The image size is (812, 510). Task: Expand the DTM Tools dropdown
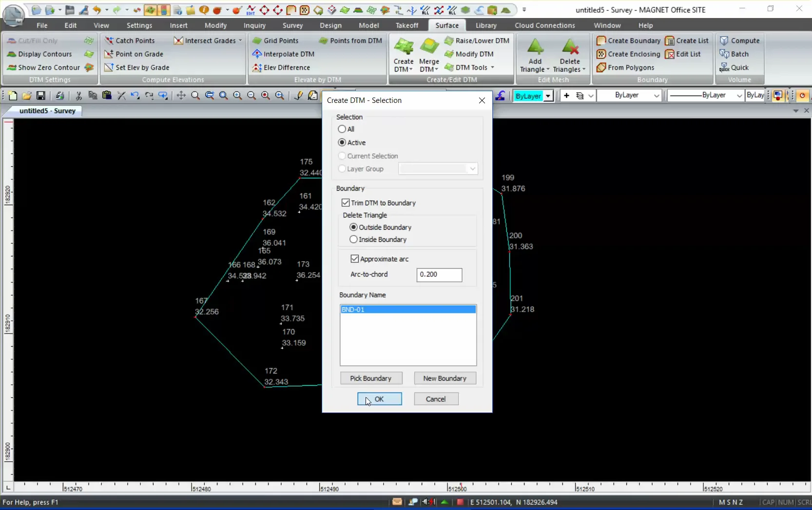pyautogui.click(x=492, y=68)
